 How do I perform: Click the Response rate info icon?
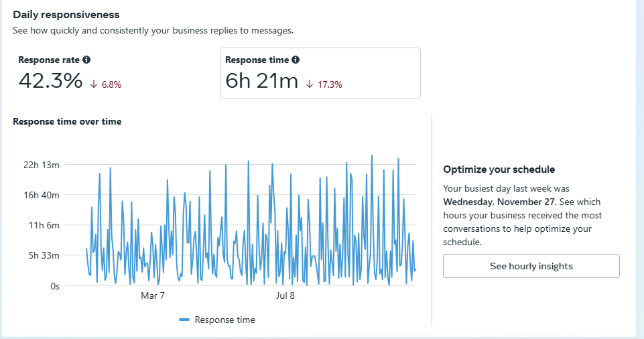[x=86, y=60]
